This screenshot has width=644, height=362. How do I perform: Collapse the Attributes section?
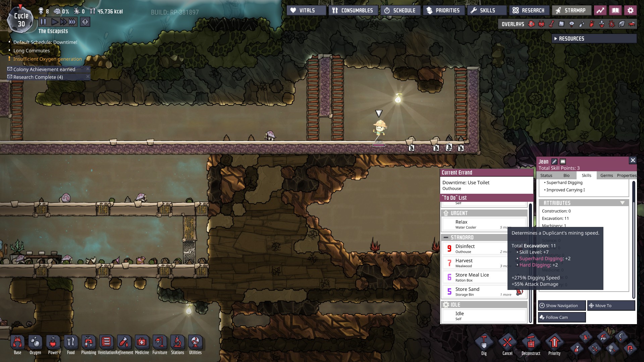[622, 203]
